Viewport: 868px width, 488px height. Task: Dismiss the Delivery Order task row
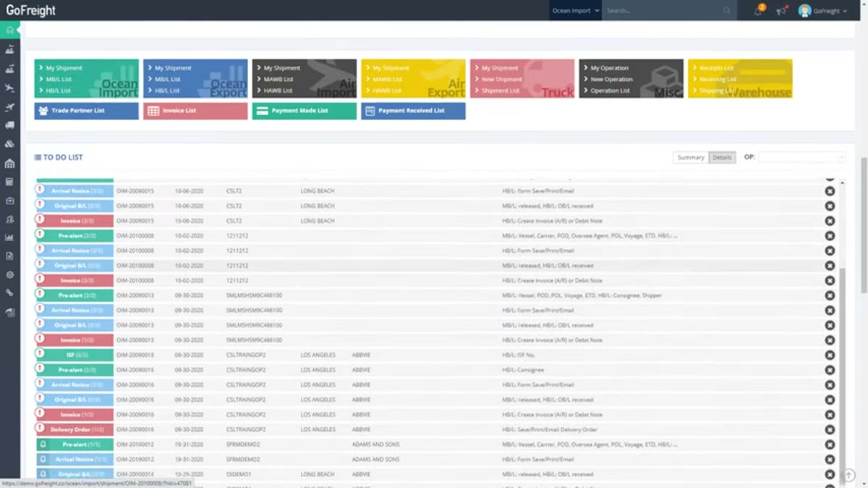tap(830, 429)
